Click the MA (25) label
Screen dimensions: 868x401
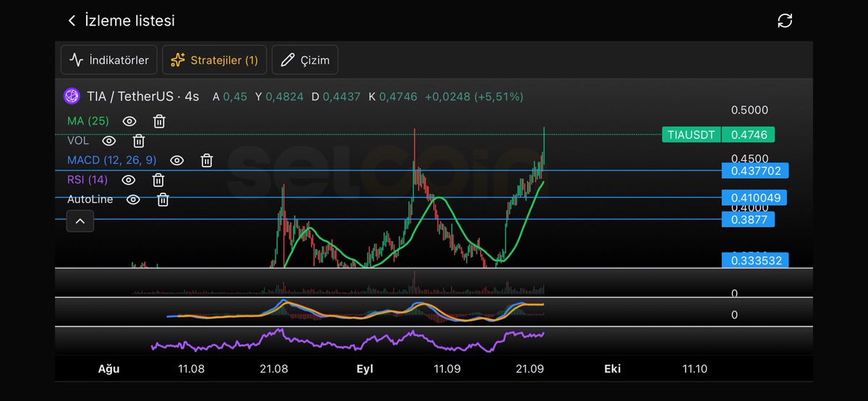[x=88, y=121]
